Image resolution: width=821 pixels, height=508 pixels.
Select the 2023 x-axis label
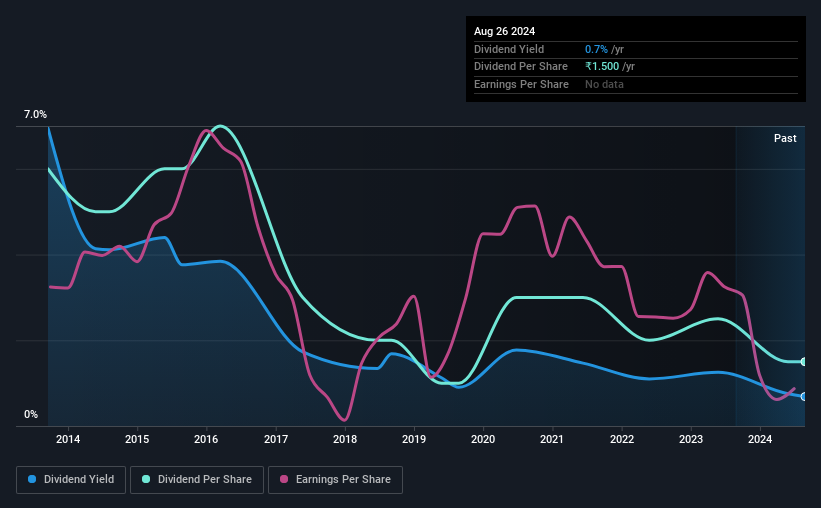pyautogui.click(x=691, y=439)
